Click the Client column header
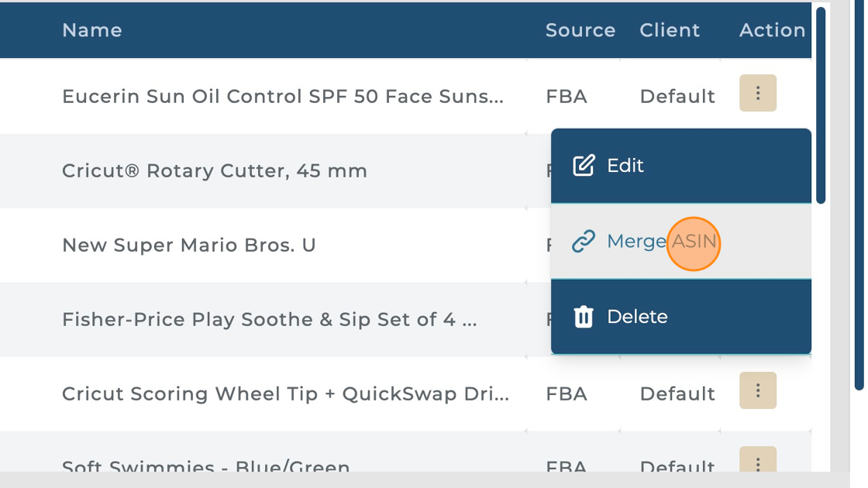 tap(670, 30)
